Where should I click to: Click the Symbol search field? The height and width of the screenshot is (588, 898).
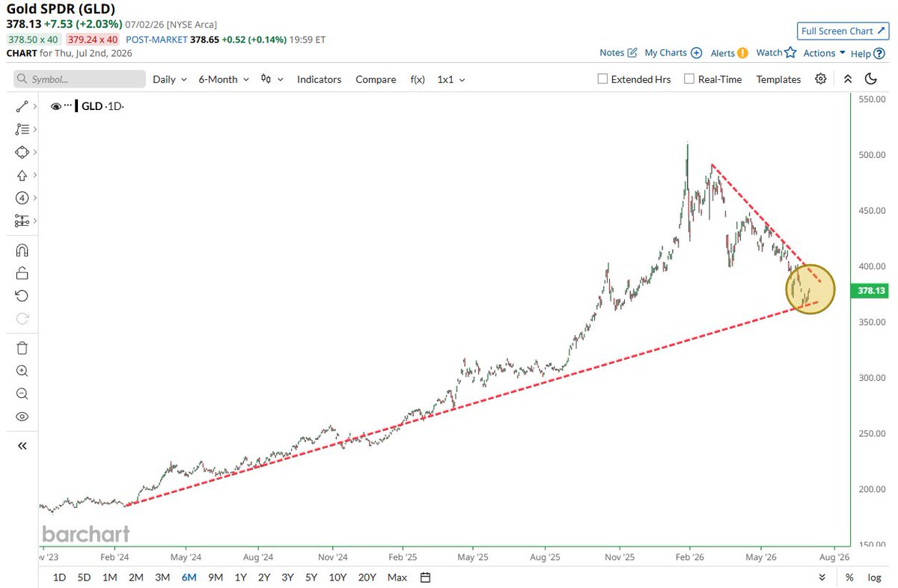80,79
